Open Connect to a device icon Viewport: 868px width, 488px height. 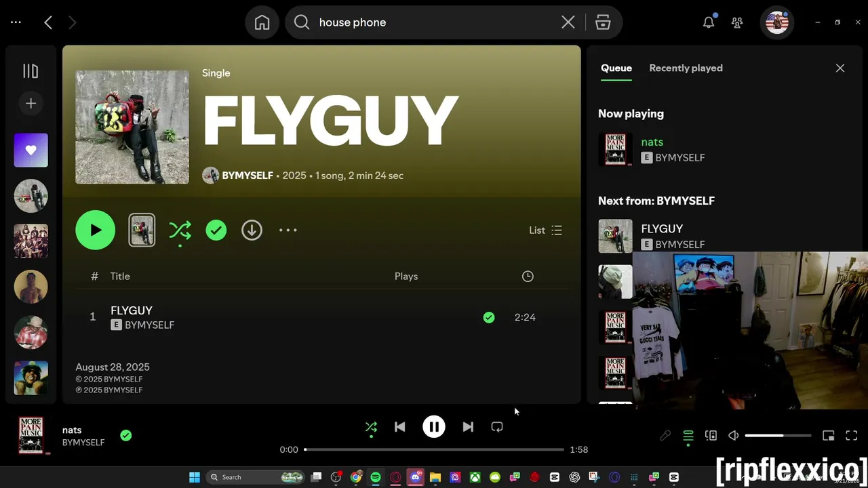pos(711,436)
